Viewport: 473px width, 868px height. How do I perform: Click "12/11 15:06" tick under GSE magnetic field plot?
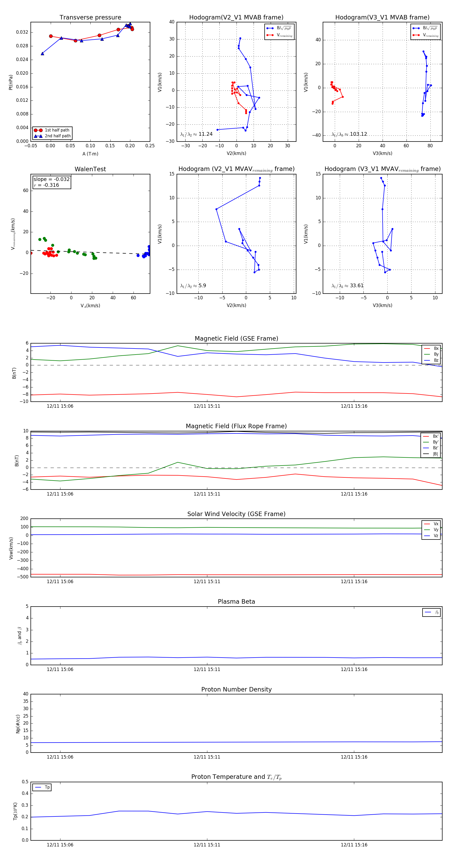click(x=60, y=406)
